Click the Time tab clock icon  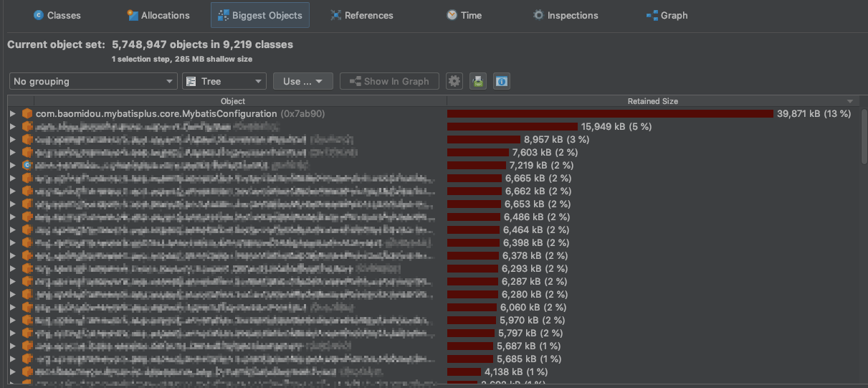coord(452,15)
